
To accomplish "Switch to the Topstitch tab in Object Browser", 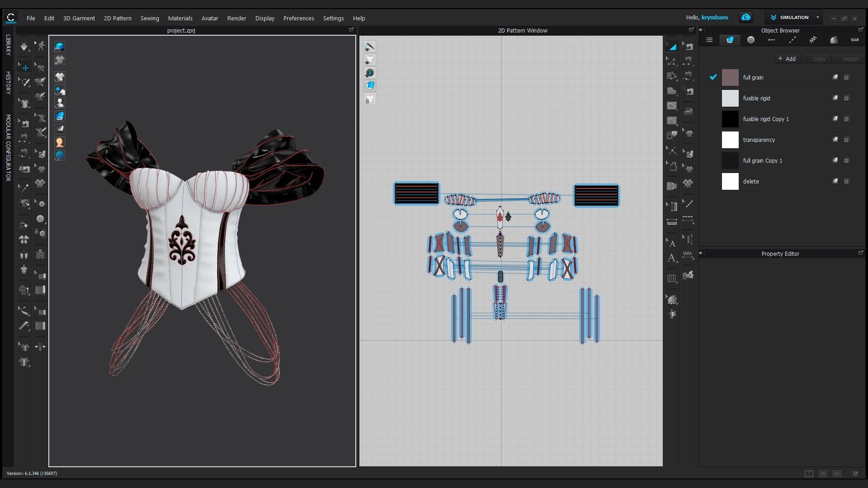I will (x=793, y=40).
